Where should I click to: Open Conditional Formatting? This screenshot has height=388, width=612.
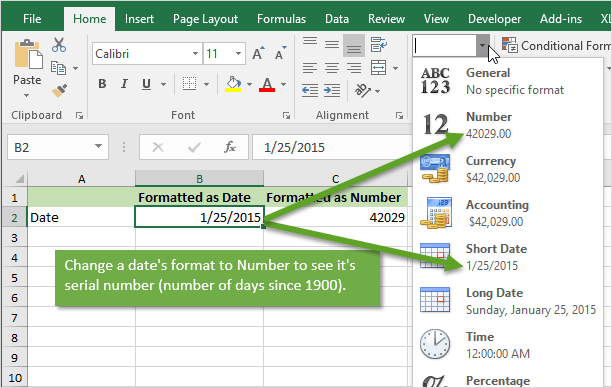[x=557, y=46]
